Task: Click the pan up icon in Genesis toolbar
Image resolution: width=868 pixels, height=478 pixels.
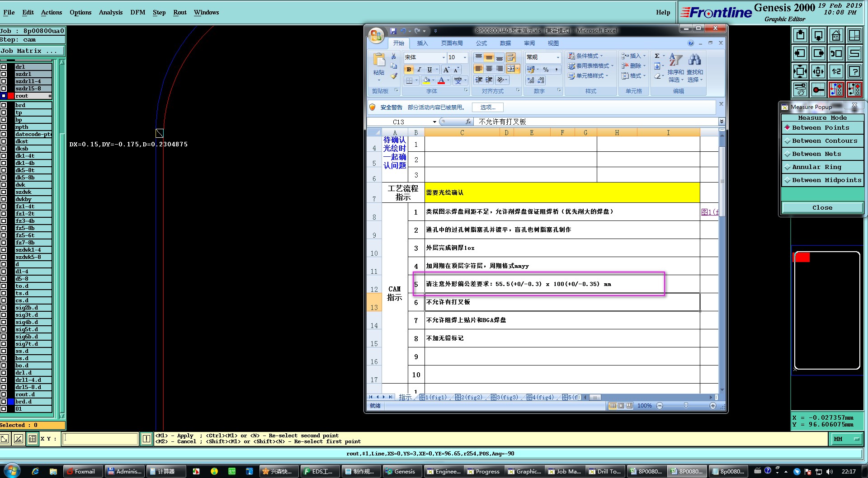Action: (x=800, y=35)
